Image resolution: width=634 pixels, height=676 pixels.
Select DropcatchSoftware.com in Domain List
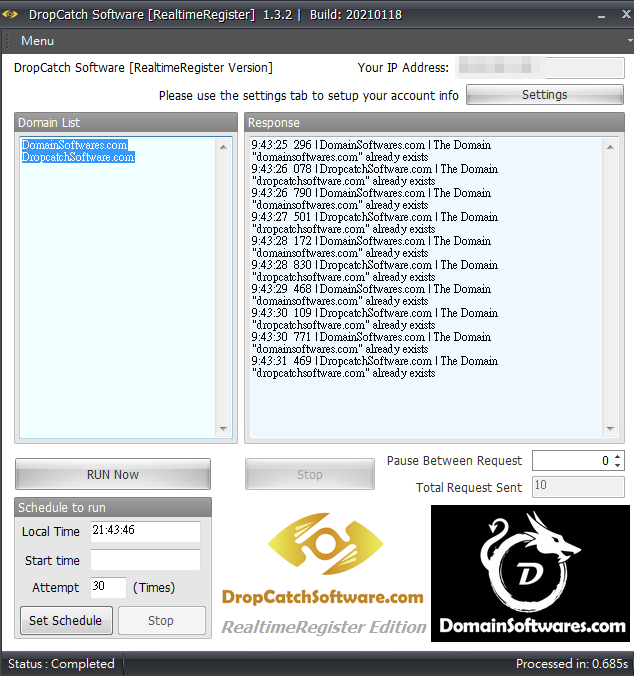tap(78, 157)
